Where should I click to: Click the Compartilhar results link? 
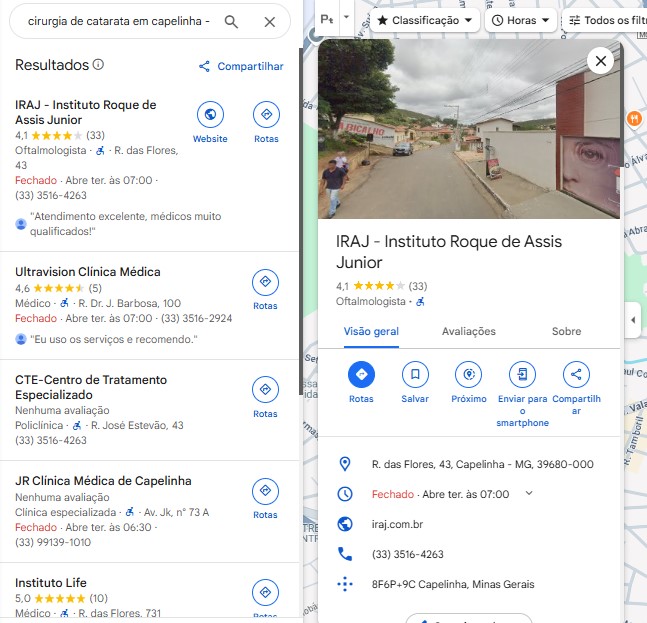pos(241,66)
